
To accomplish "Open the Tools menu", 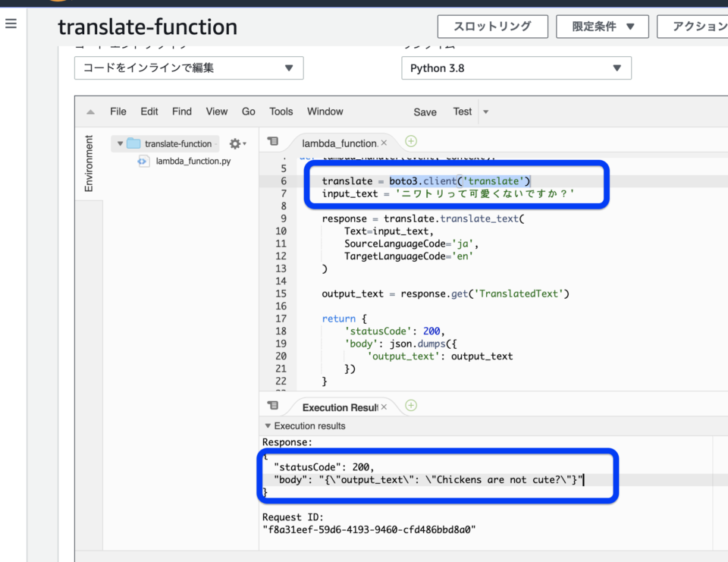I will click(281, 111).
